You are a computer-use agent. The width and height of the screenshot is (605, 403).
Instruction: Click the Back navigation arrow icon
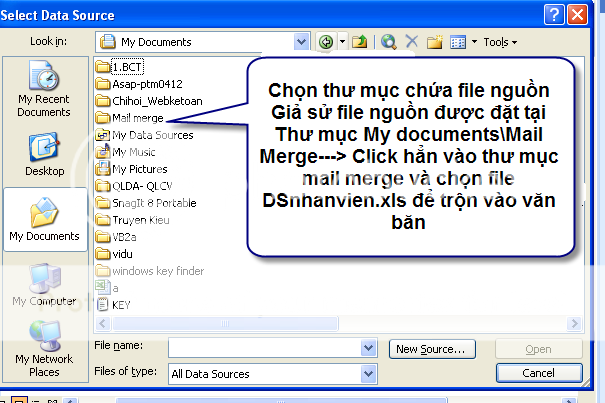326,42
